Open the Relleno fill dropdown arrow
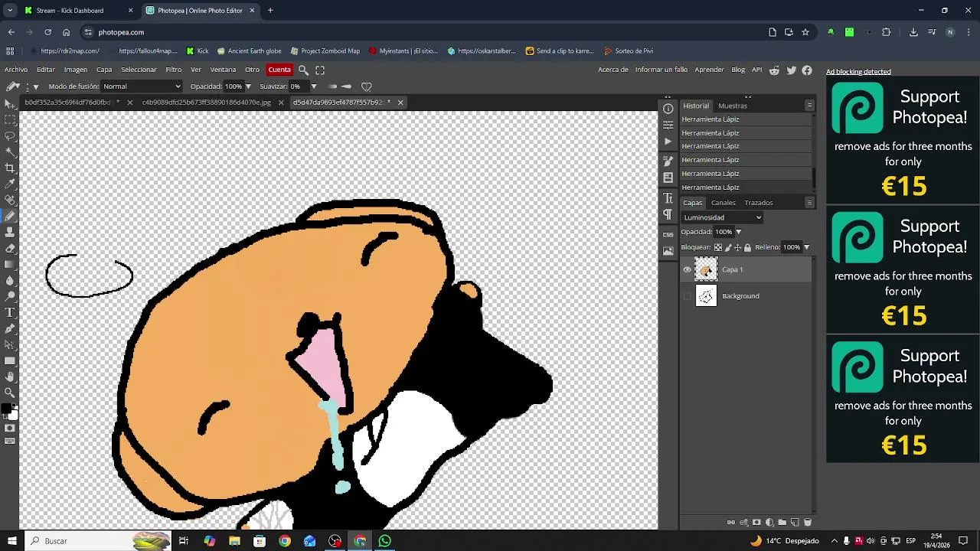Image resolution: width=980 pixels, height=551 pixels. tap(806, 247)
